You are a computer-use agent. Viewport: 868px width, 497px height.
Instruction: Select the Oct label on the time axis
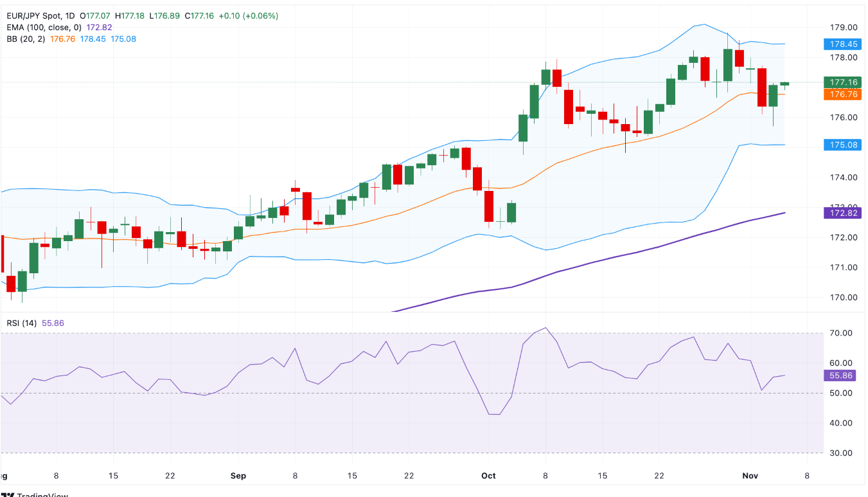(488, 476)
